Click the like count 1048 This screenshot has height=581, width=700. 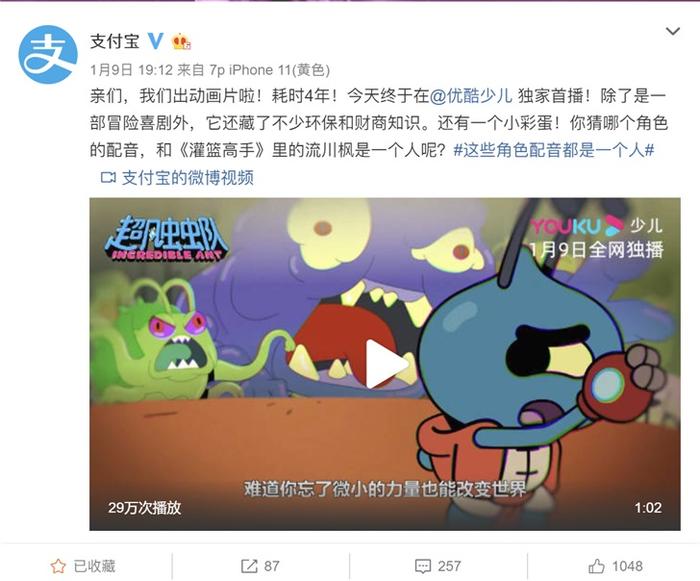(x=627, y=566)
